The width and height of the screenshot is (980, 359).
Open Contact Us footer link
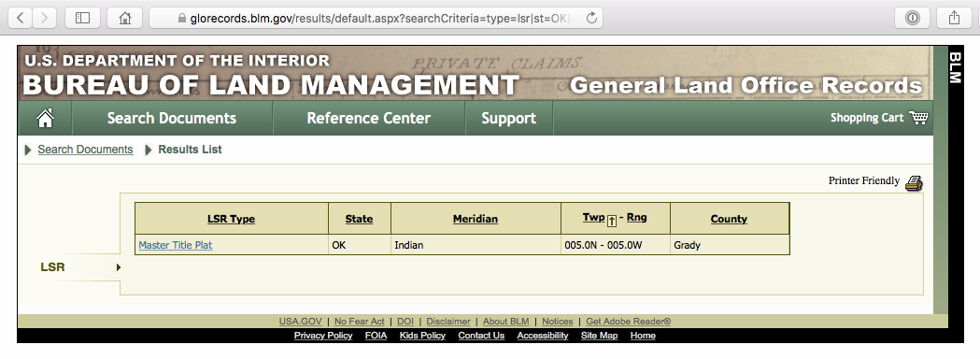coord(481,336)
